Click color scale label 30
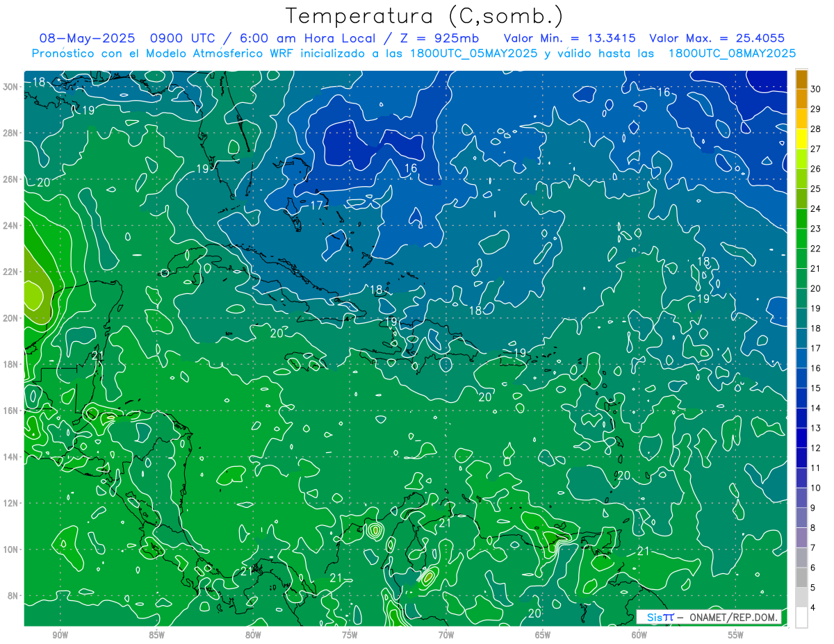This screenshot has width=834, height=644. point(815,88)
